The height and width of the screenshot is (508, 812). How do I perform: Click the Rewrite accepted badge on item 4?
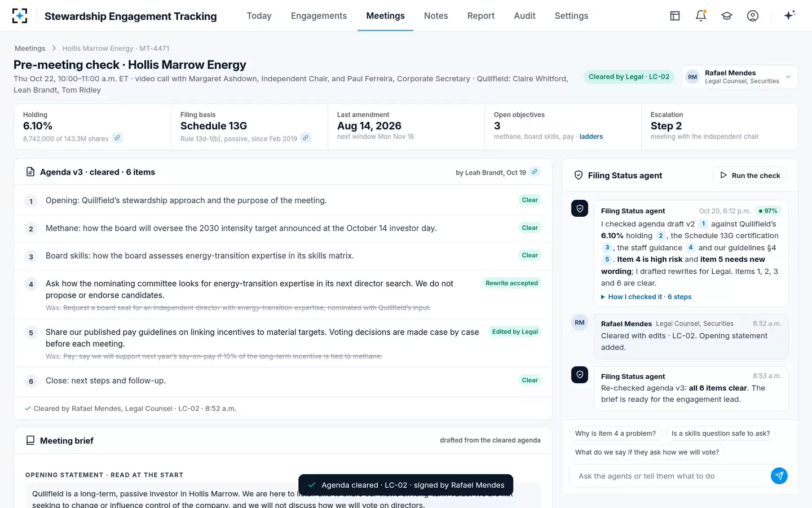pos(511,283)
